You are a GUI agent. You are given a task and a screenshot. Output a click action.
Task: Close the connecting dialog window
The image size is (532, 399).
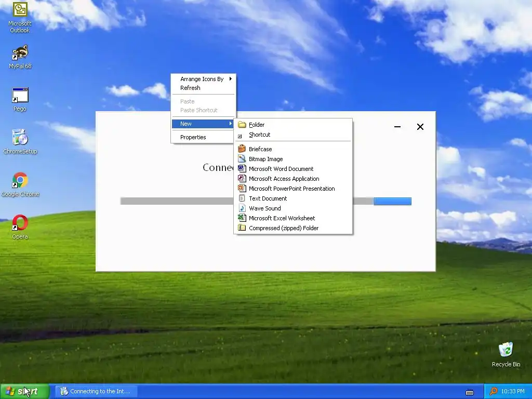point(420,127)
